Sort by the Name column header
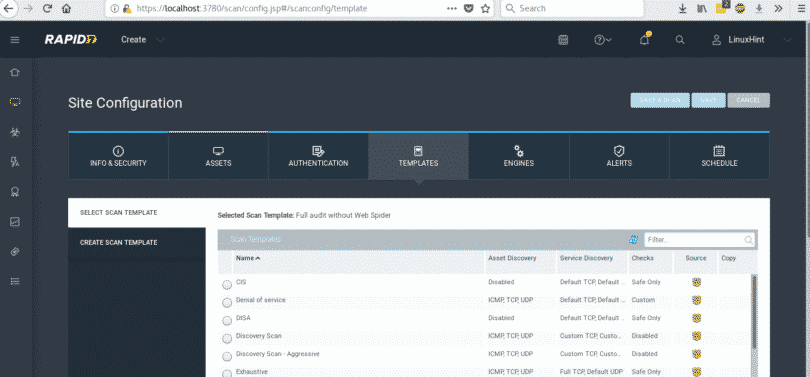The height and width of the screenshot is (377, 810). click(248, 258)
